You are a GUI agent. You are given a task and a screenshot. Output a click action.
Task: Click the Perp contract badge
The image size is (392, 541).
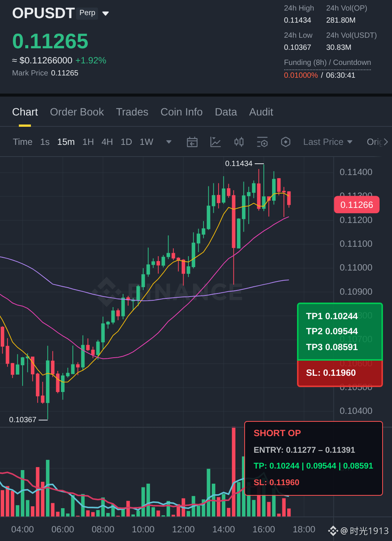[x=87, y=13]
